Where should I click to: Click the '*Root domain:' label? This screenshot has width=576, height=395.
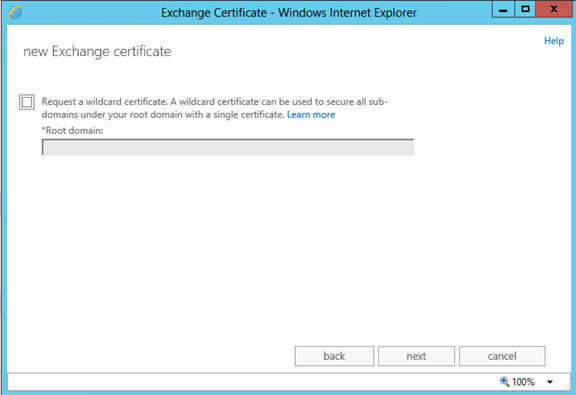click(72, 130)
